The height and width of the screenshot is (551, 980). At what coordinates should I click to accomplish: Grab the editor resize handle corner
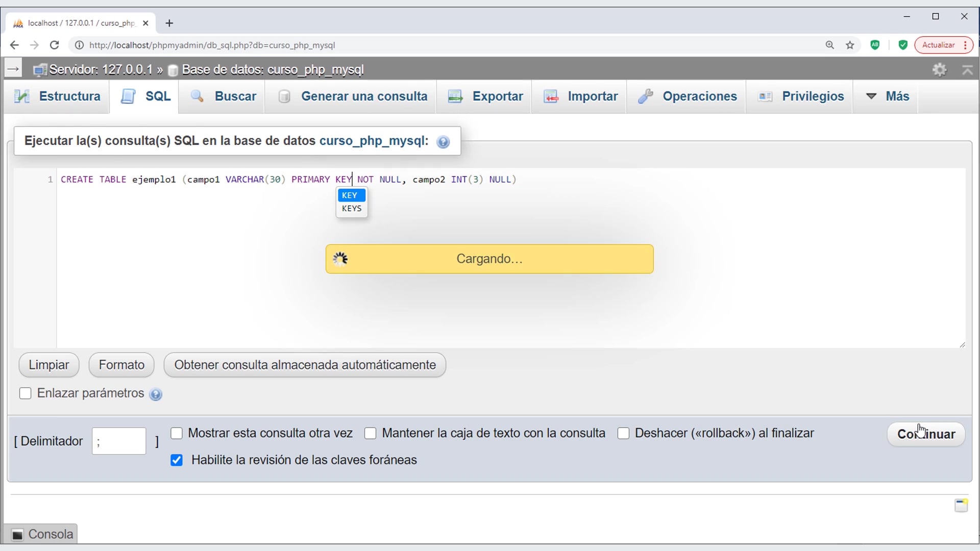962,345
